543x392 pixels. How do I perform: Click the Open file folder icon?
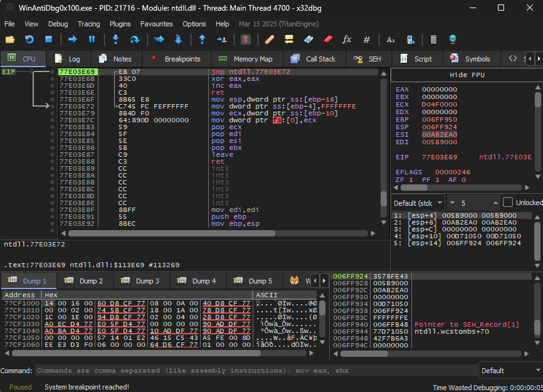tap(10, 40)
